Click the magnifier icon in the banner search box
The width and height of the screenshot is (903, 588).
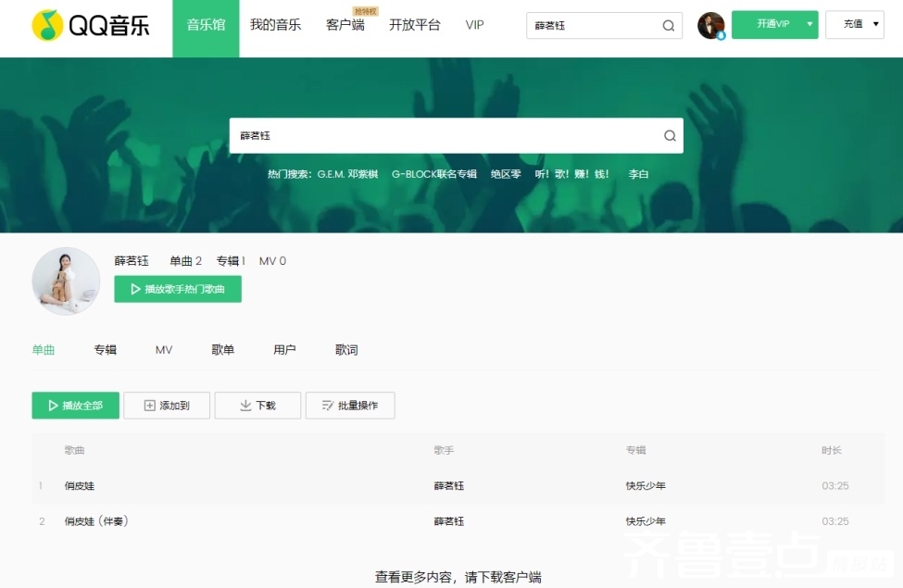[x=670, y=135]
